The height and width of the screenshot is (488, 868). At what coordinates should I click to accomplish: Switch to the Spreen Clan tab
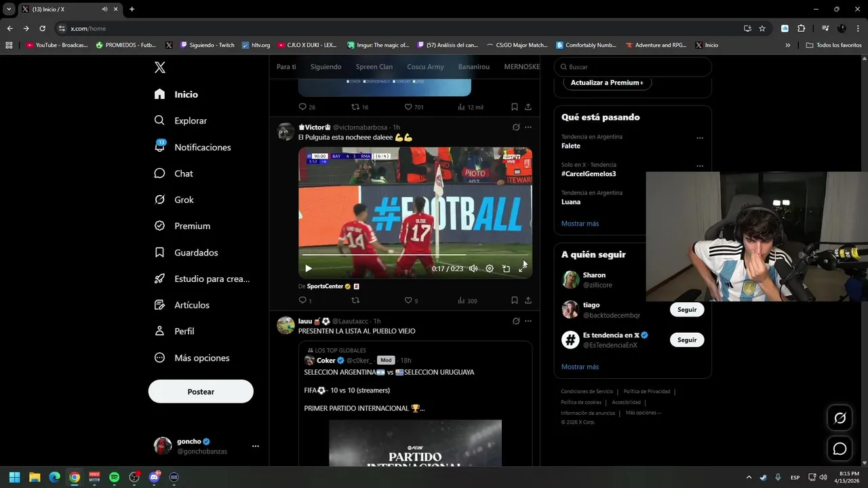374,67
